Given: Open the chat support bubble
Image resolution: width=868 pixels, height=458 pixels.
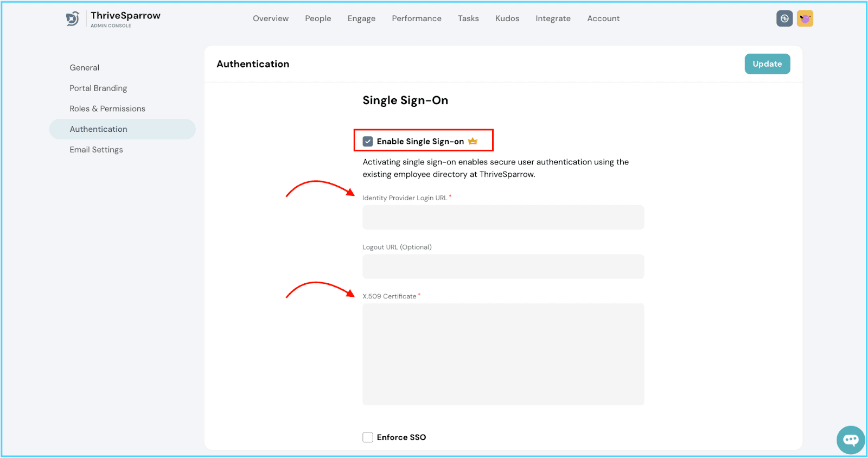Looking at the screenshot, I should [850, 440].
